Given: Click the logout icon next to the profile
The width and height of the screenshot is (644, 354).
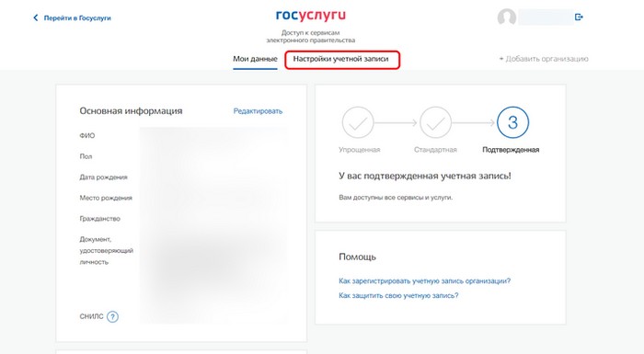Looking at the screenshot, I should [579, 17].
